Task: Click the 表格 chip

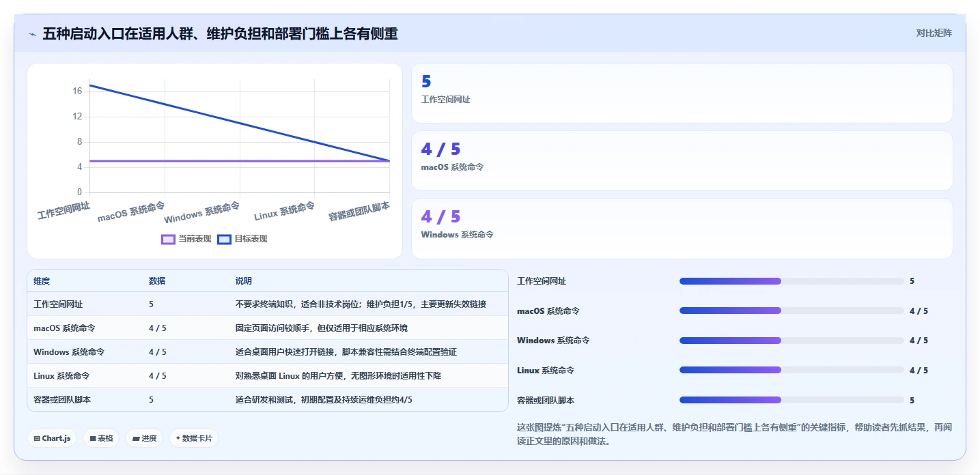Action: (x=101, y=438)
